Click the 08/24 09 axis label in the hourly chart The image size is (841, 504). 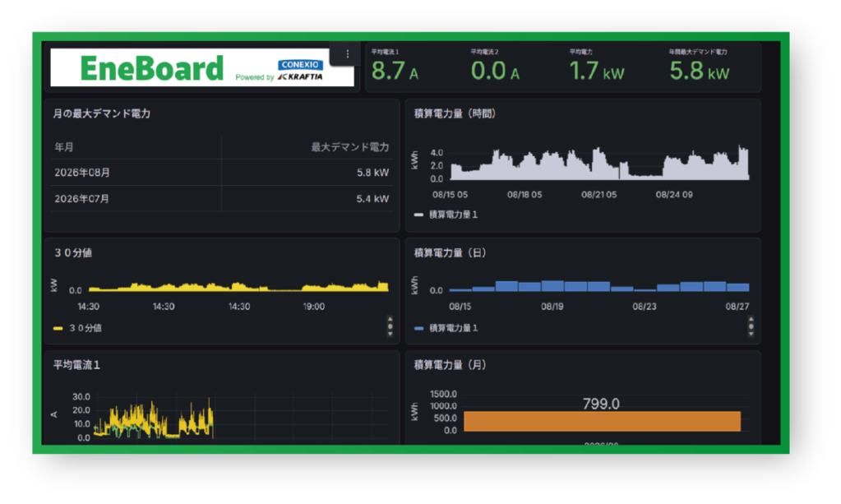[x=674, y=195]
